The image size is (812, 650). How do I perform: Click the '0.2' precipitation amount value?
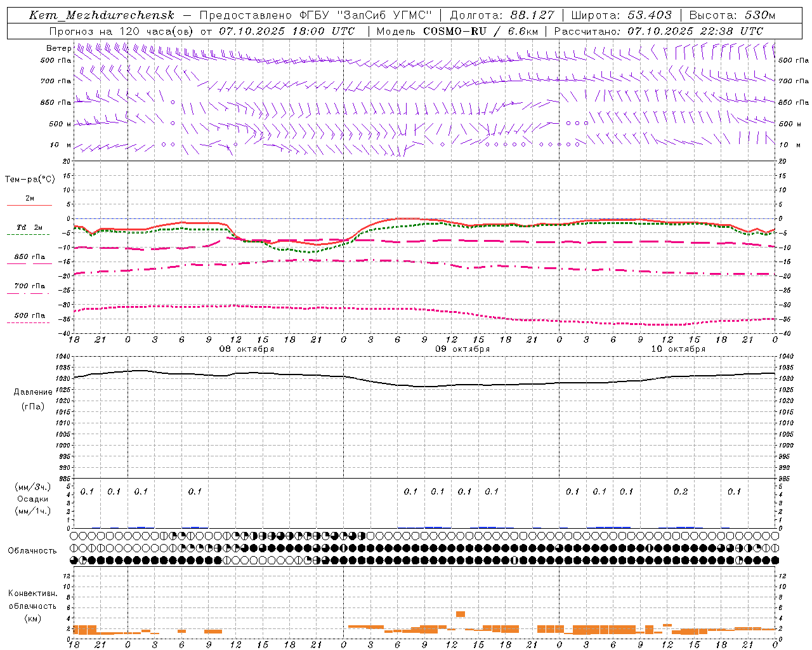point(681,492)
